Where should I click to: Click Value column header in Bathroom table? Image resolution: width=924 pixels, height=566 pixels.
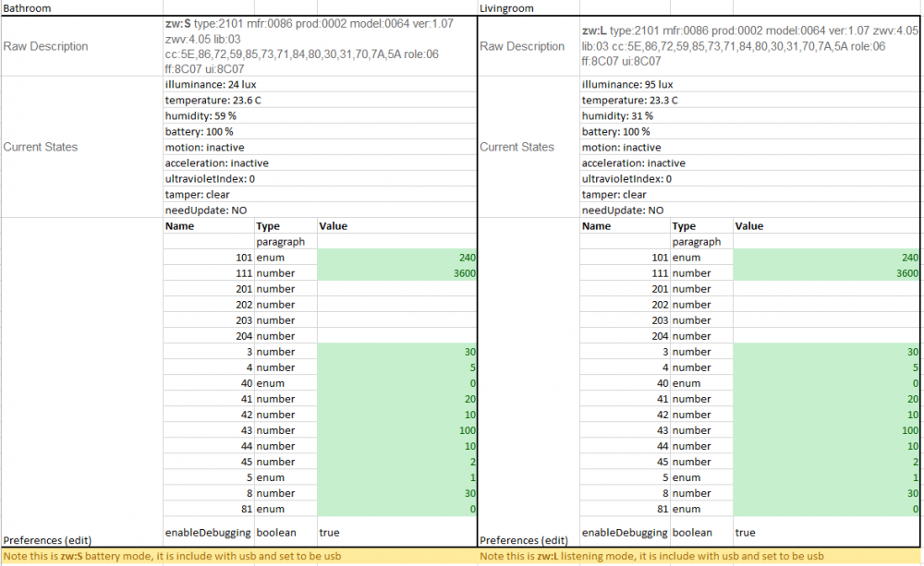(x=334, y=225)
